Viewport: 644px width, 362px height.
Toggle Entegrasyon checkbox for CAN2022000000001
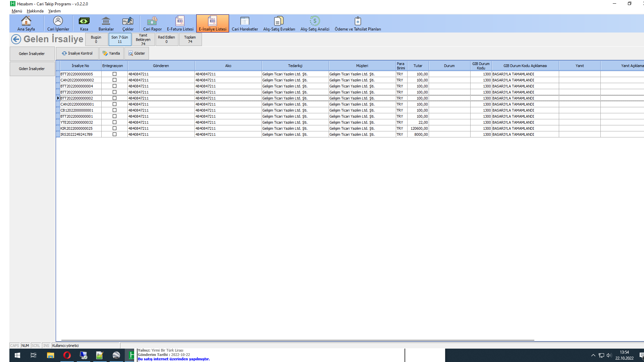(114, 104)
